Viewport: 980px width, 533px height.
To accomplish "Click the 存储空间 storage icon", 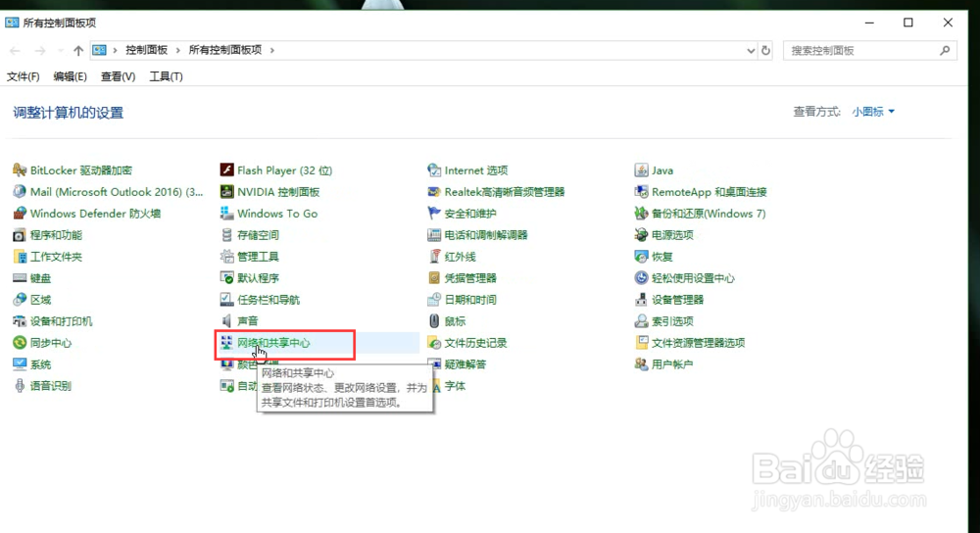I will (x=227, y=235).
